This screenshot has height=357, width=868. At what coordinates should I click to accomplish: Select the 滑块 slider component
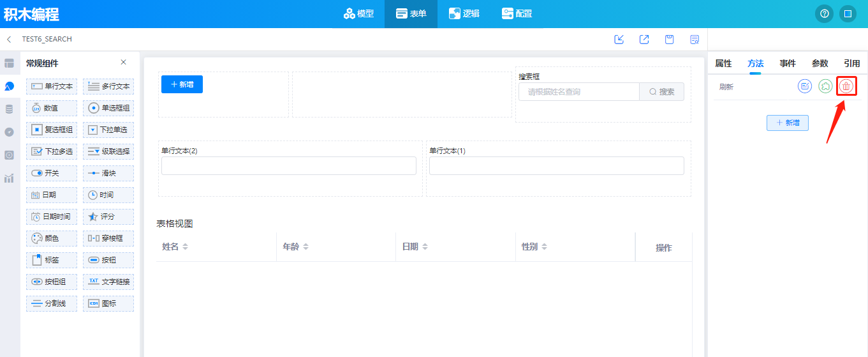[x=108, y=173]
